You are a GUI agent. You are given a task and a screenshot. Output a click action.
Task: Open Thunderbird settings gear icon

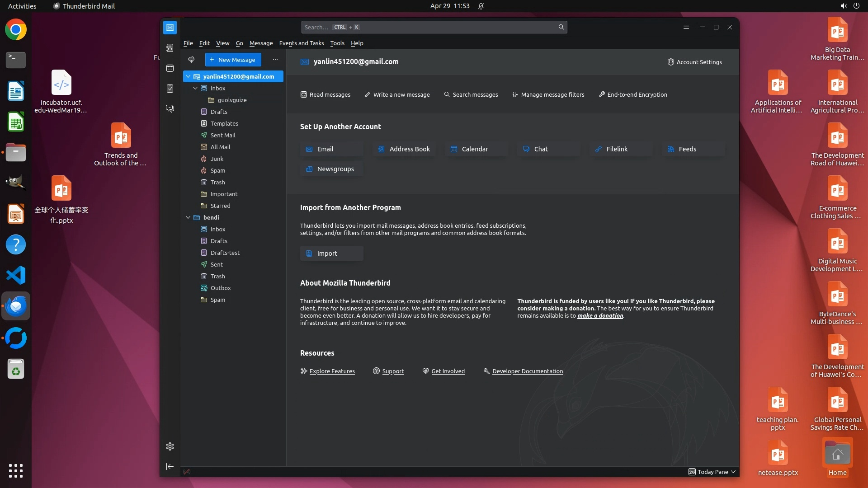170,446
